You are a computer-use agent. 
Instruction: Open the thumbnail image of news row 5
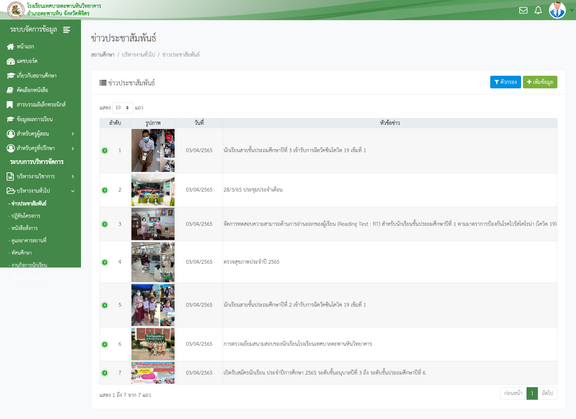(x=153, y=305)
